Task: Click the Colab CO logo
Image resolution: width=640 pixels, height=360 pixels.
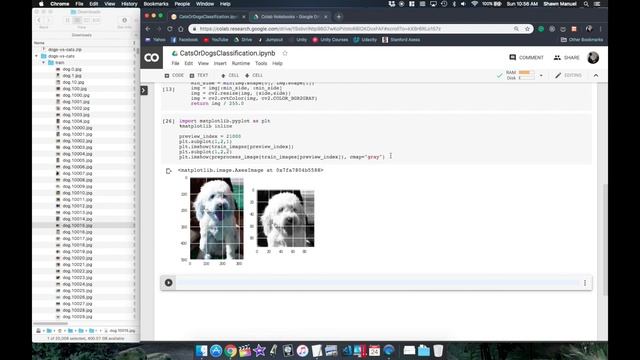Action: tap(151, 58)
